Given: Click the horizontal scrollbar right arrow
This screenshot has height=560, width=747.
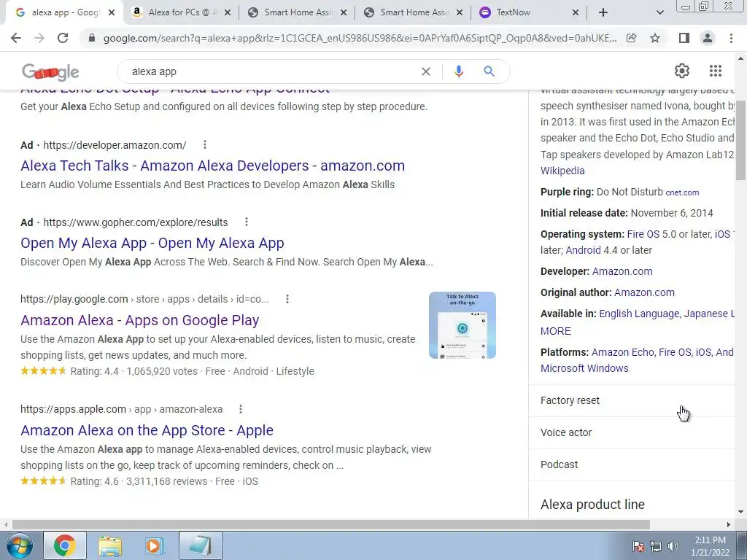Looking at the screenshot, I should pos(729,524).
